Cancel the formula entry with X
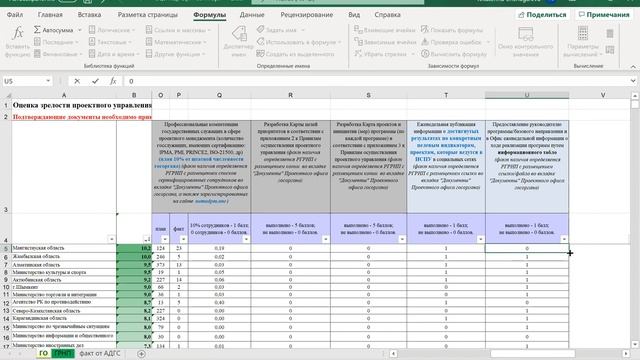 click(x=77, y=81)
